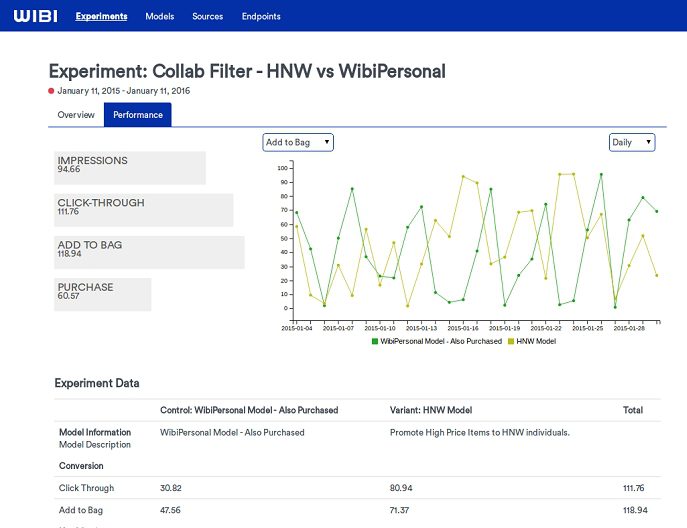687x528 pixels.
Task: Click the HNW Model legend label
Action: [x=537, y=341]
